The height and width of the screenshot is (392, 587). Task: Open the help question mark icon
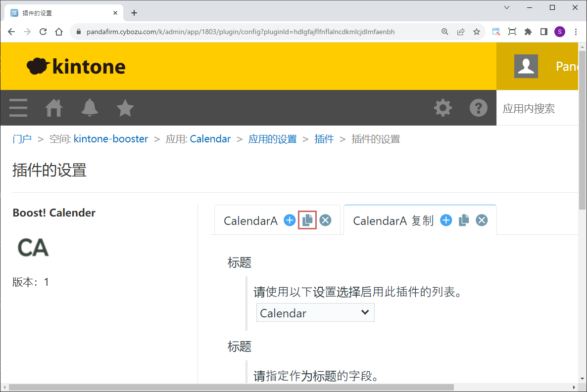click(478, 108)
